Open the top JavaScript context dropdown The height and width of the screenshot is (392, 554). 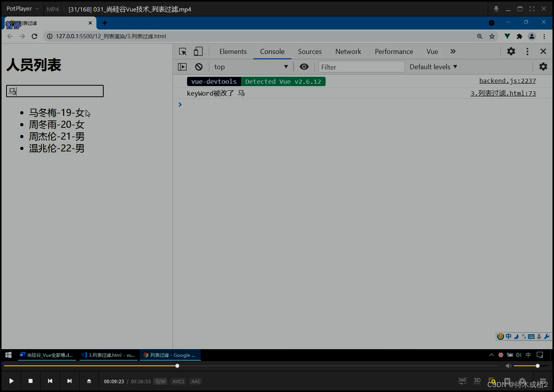pyautogui.click(x=251, y=67)
